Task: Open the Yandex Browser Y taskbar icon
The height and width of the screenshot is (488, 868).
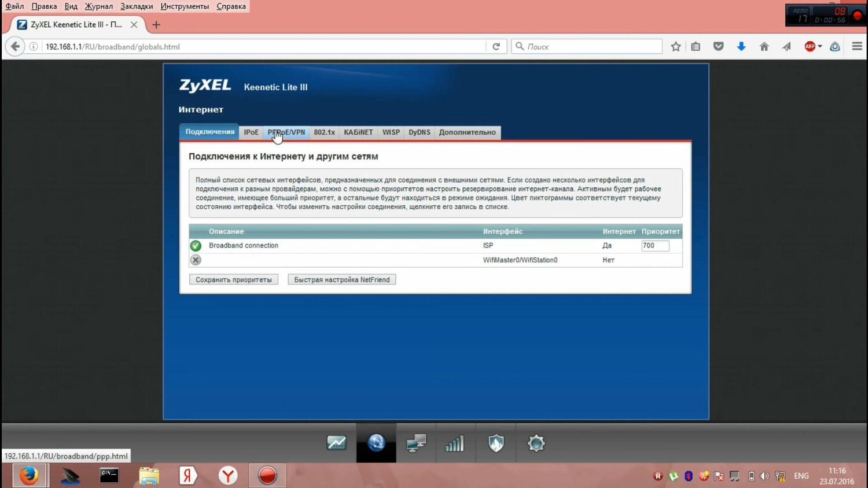Action: point(228,475)
